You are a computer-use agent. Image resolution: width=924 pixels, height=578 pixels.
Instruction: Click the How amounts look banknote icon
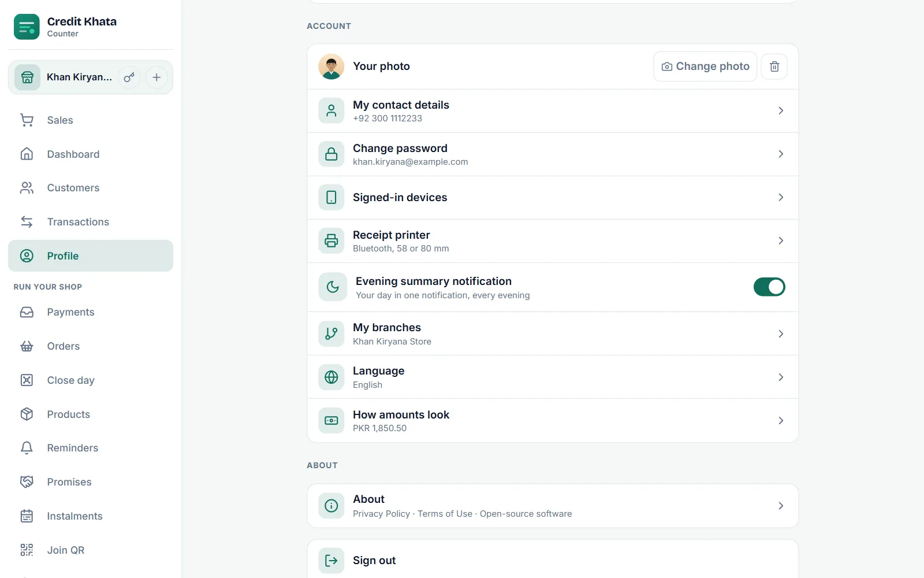coord(331,421)
